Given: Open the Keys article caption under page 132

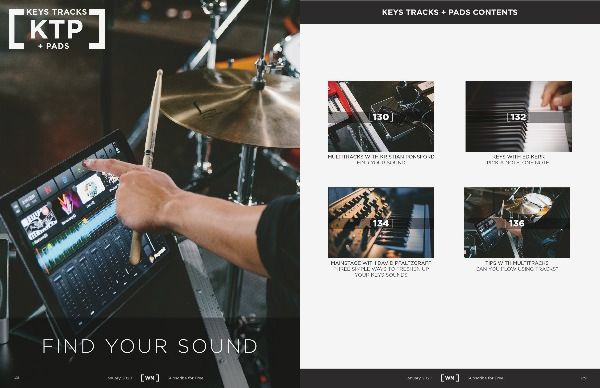Looking at the screenshot, I should coord(518,160).
